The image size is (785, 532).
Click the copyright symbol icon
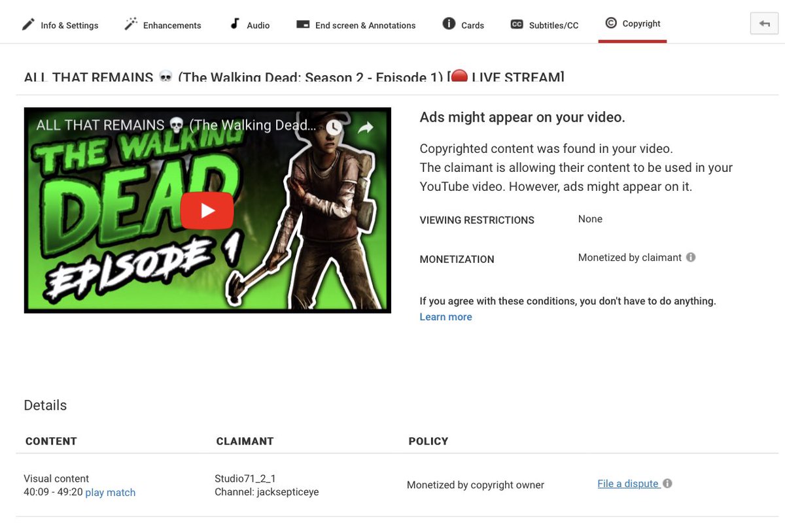(611, 23)
